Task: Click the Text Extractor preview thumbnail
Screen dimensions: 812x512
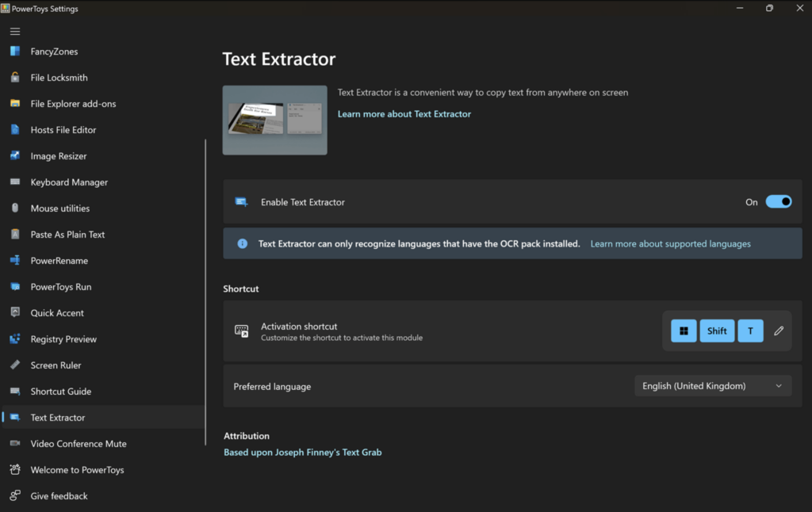Action: (x=275, y=120)
